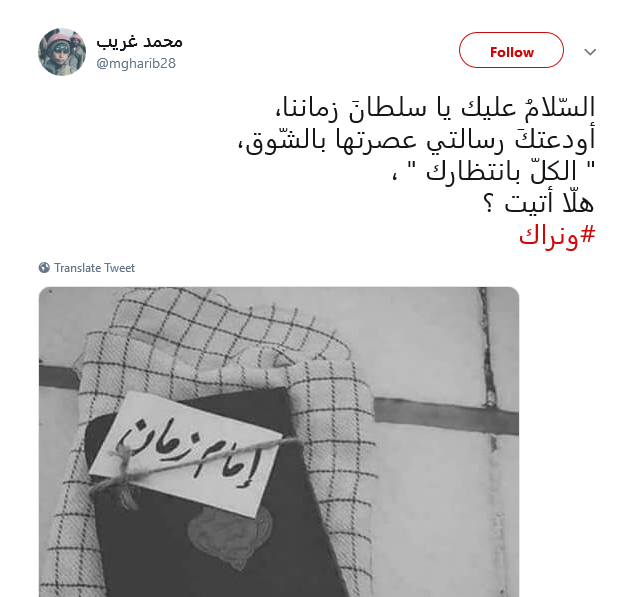The image size is (632, 597).
Task: Click the word Tweet in the Translate Tweet label
Action: point(120,268)
